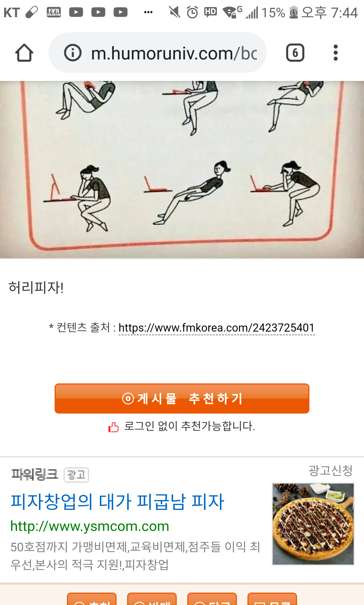Viewport: 364px width, 605px height.
Task: Tap the browser home icon
Action: tap(24, 53)
